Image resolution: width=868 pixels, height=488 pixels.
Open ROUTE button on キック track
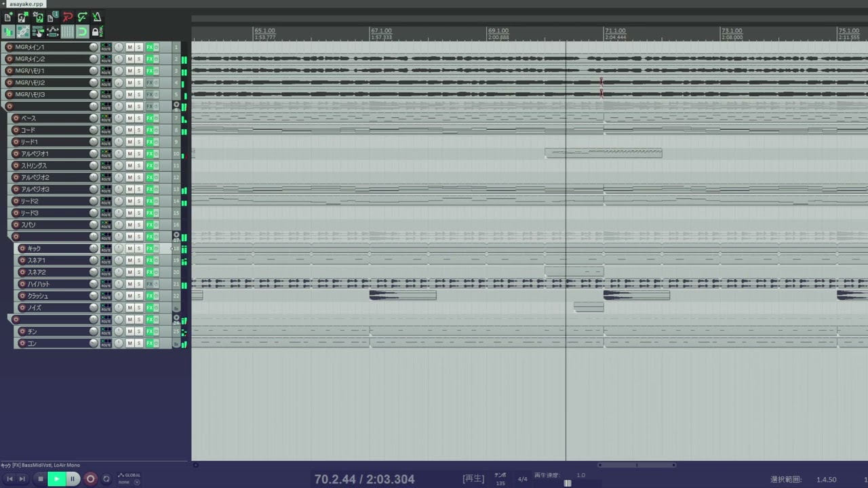point(106,248)
